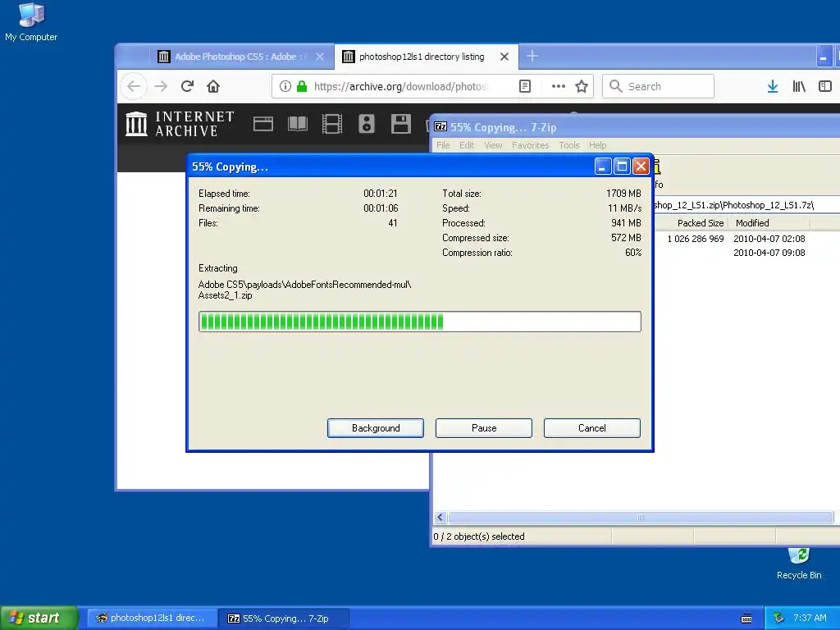Click Firefox back arrow button
The width and height of the screenshot is (840, 630).
[x=134, y=86]
